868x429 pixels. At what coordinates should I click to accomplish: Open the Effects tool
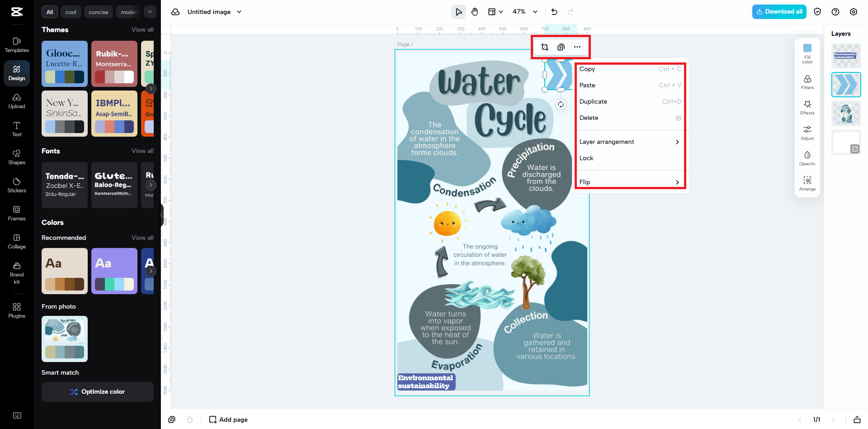(807, 108)
